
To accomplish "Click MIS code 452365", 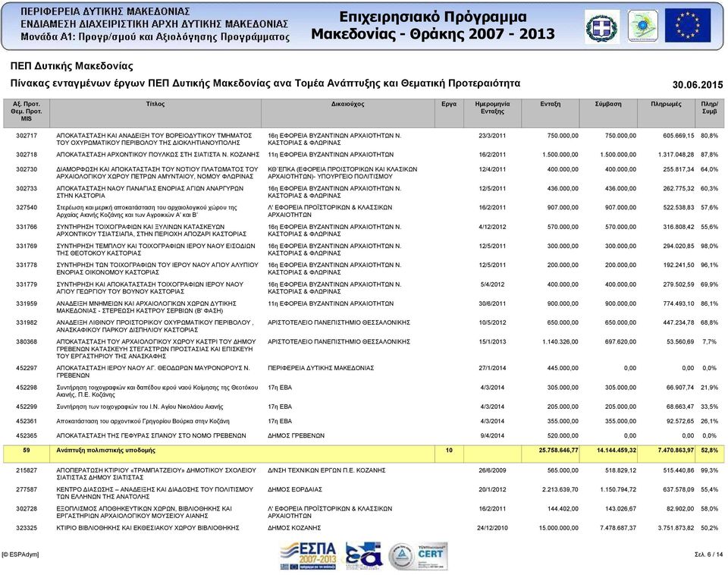I will [x=27, y=436].
